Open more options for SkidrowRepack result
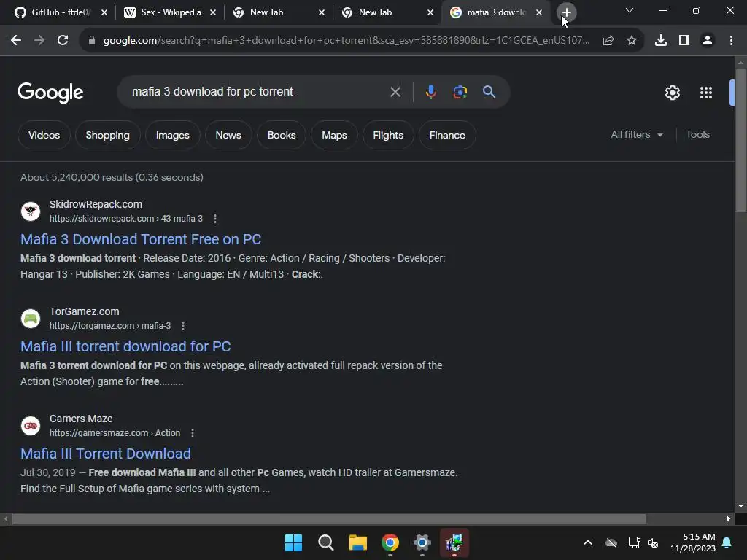Viewport: 747px width, 560px height. tap(215, 219)
